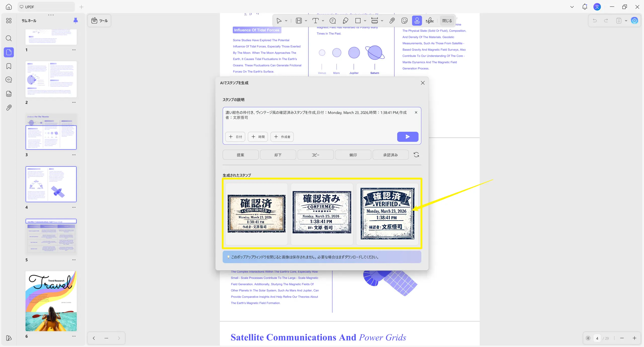Expand the rectangle shape tool dropdown

pyautogui.click(x=365, y=21)
